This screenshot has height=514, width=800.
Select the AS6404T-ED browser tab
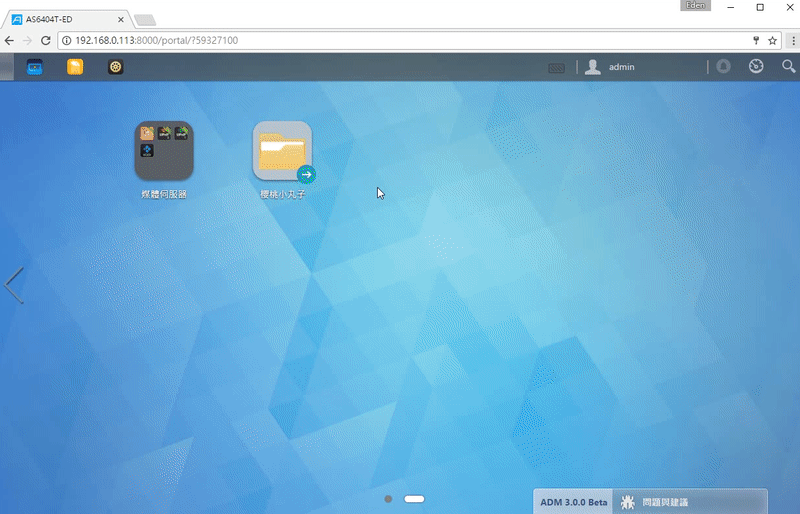pyautogui.click(x=66, y=19)
